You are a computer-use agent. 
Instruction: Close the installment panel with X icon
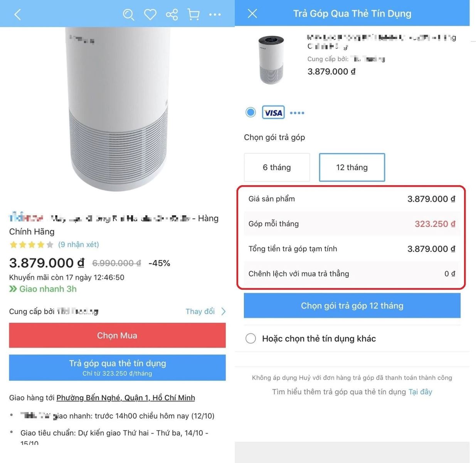(252, 14)
